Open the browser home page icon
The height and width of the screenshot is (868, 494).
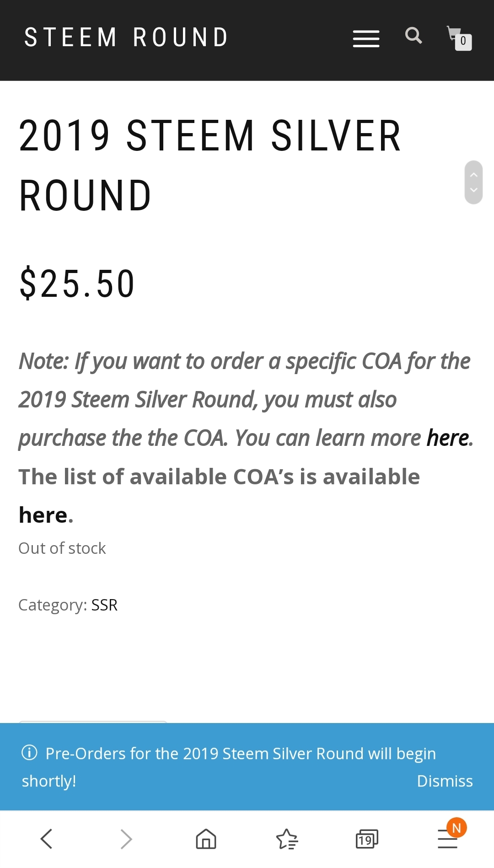tap(206, 839)
